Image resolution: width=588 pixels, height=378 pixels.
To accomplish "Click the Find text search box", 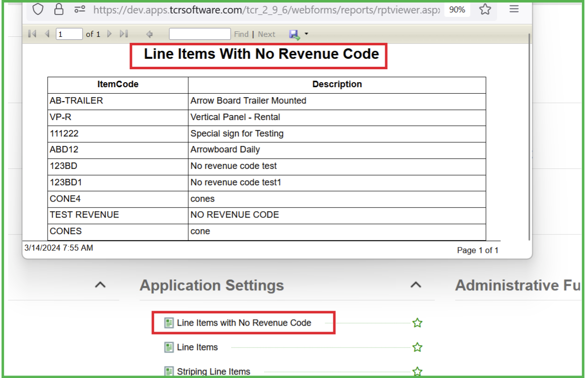I will point(199,34).
